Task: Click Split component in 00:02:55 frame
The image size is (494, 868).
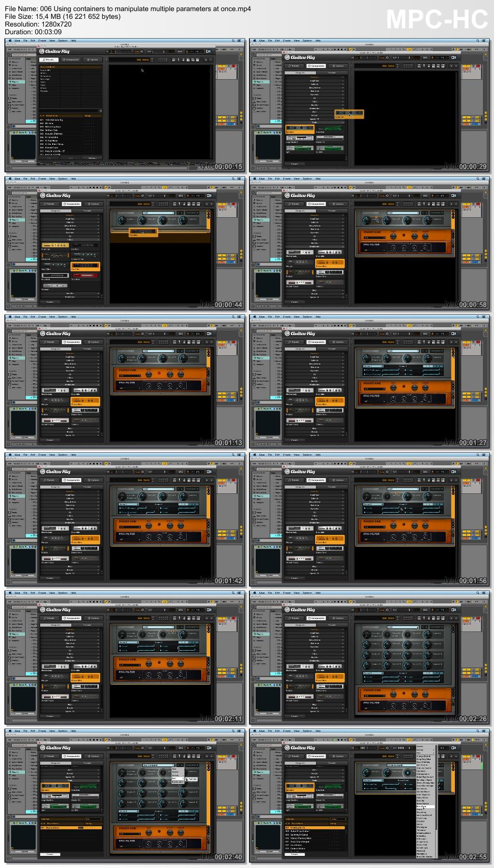Action: pos(300,806)
